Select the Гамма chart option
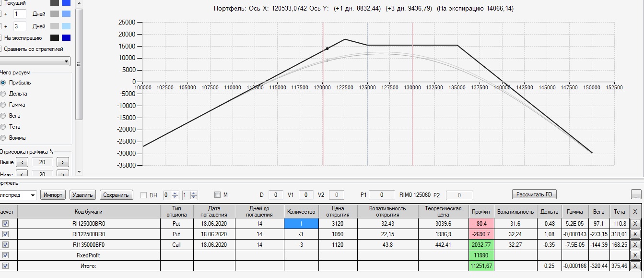This screenshot has height=278, width=644. click(3, 105)
